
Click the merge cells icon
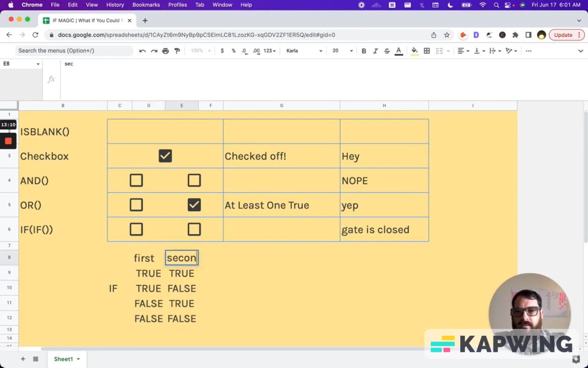[439, 51]
